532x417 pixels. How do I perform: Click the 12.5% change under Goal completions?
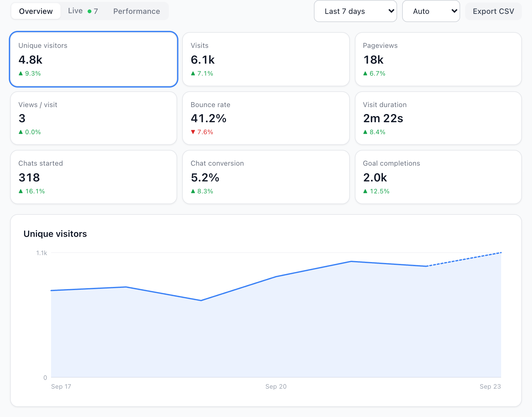click(x=379, y=191)
